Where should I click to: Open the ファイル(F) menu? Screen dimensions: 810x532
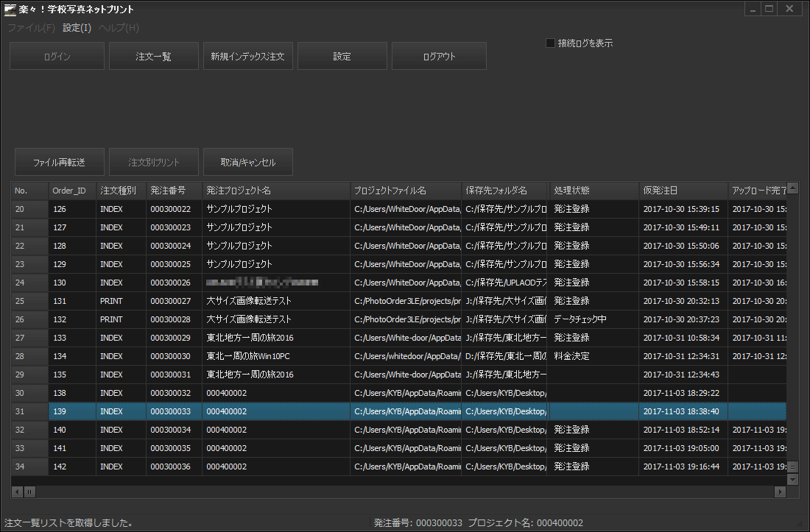(x=31, y=28)
